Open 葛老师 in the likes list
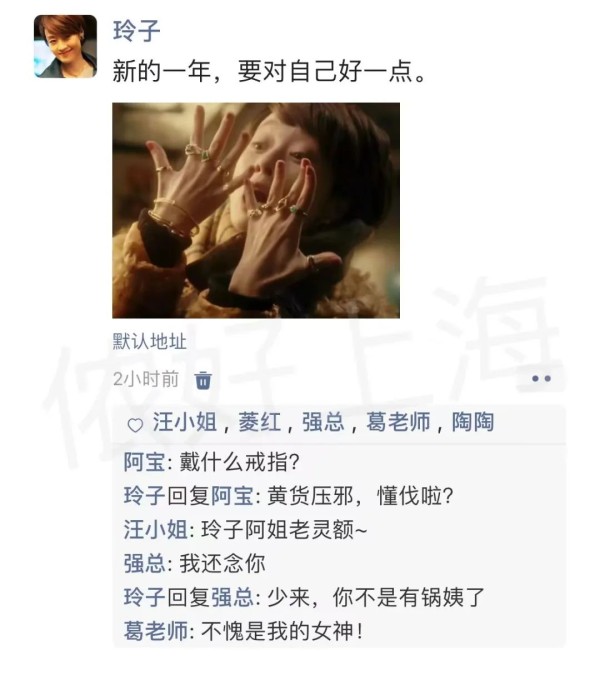The image size is (600, 675). (398, 421)
